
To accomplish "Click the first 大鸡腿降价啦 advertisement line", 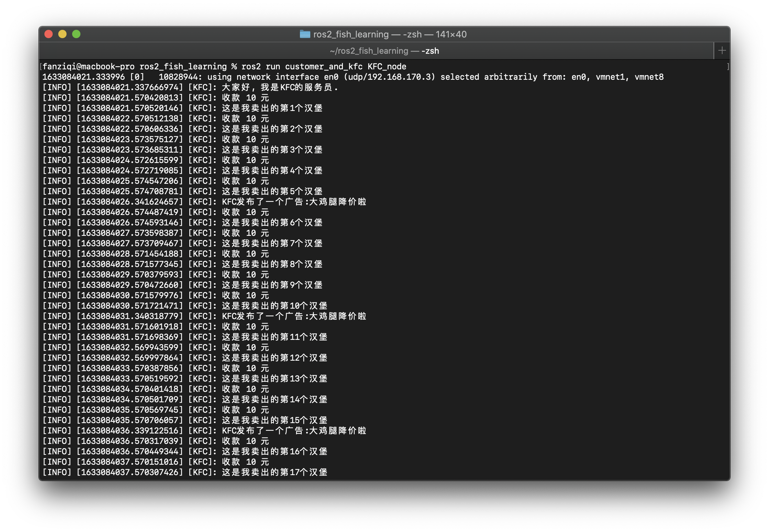I will [204, 202].
